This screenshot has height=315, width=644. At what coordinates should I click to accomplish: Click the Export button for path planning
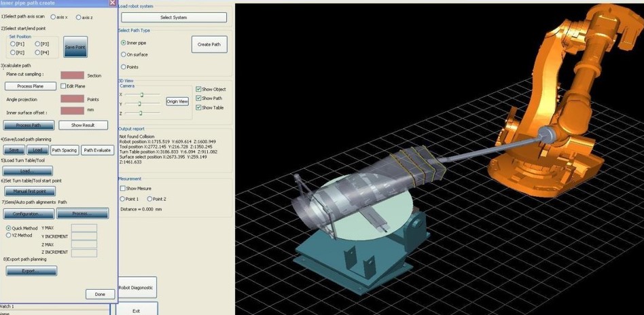[31, 271]
